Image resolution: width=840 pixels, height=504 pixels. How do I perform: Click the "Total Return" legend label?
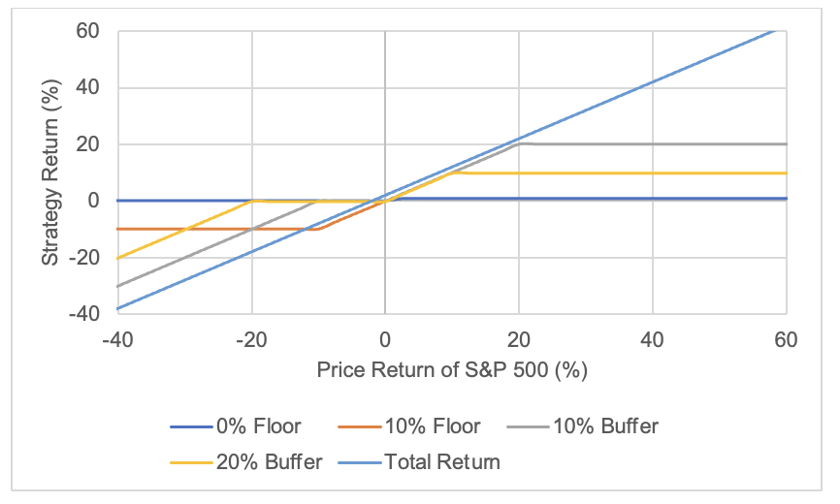tap(443, 461)
